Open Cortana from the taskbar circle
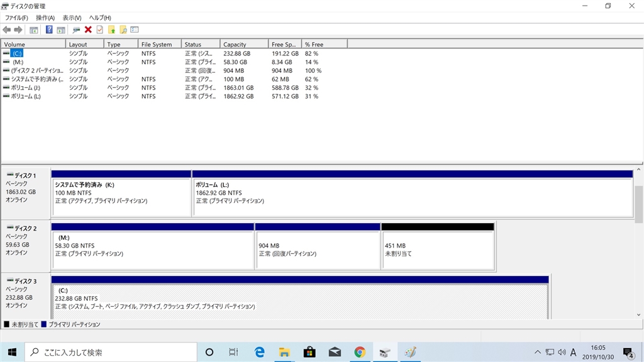Image resolution: width=644 pixels, height=362 pixels. pos(209,352)
